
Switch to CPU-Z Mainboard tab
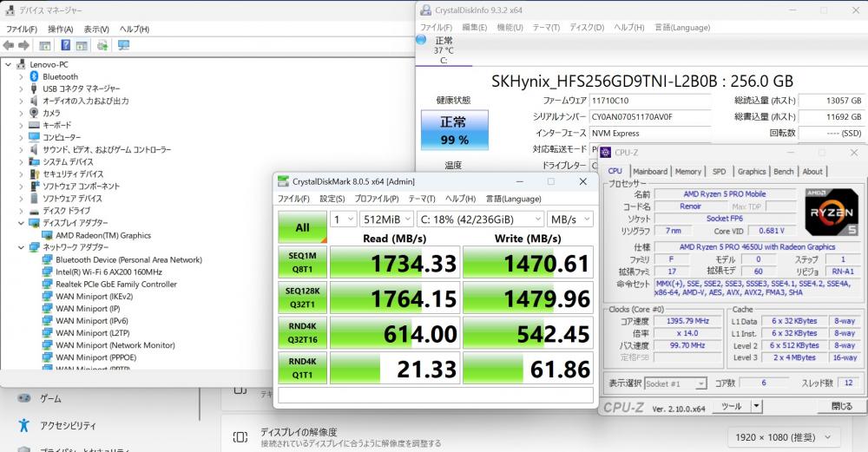[x=650, y=172]
